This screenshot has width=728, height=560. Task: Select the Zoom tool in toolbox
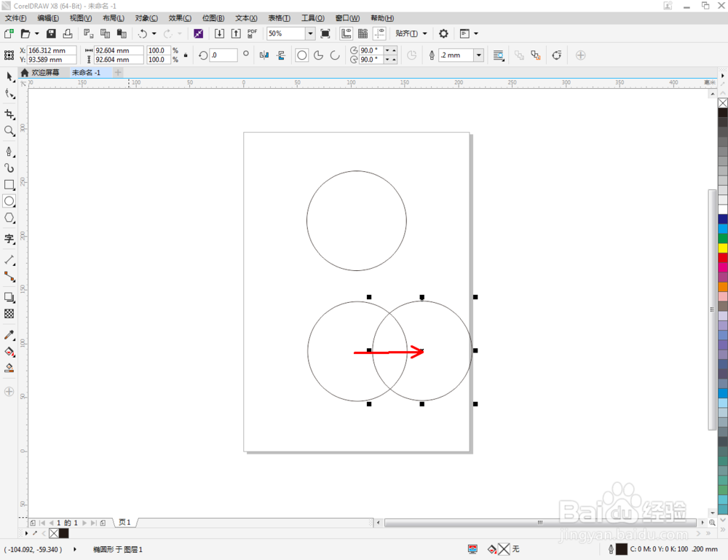click(9, 131)
